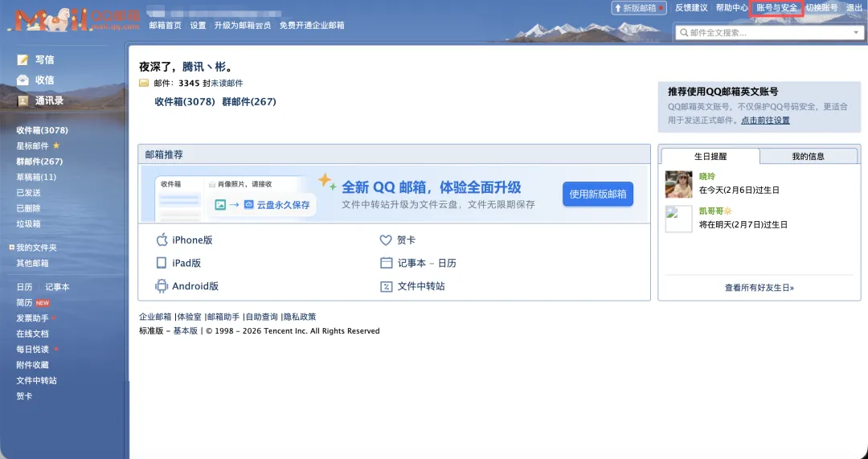Click the 使用新版邮箱 button
Viewport: 868px width, 459px height.
[598, 194]
